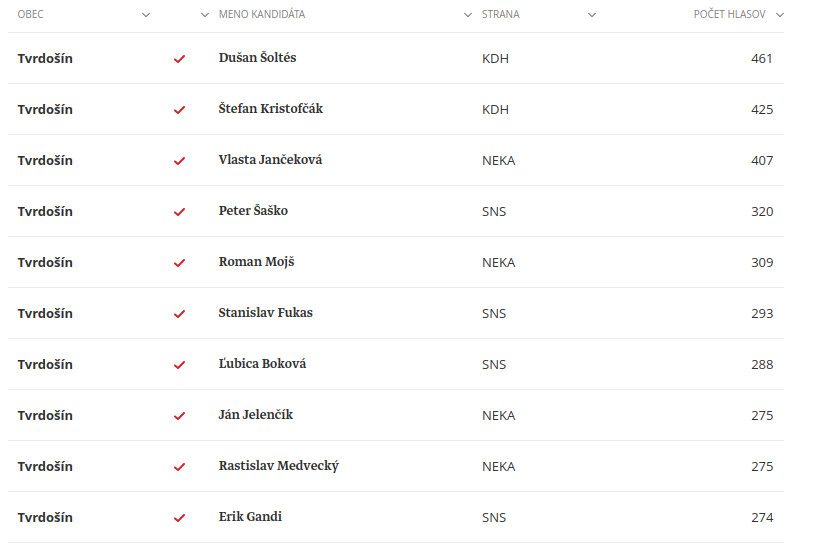This screenshot has height=547, width=822.
Task: Click the red checkmark for Ľubica Boková
Action: coord(180,365)
